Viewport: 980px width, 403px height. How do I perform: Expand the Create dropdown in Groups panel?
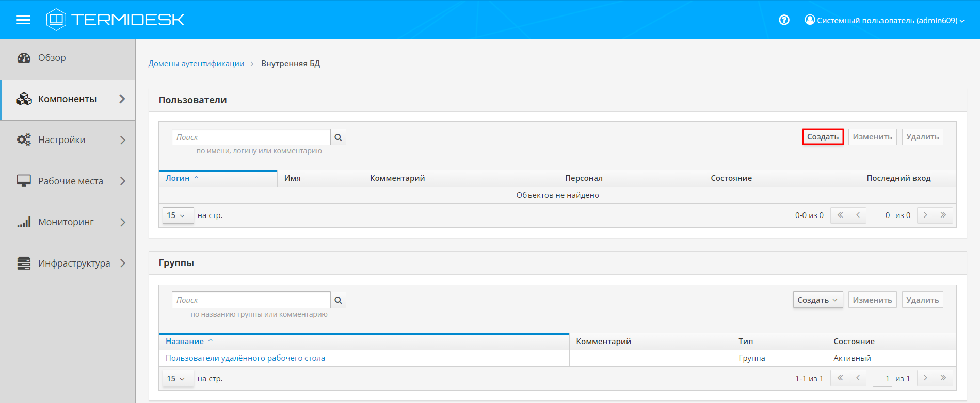tap(817, 300)
